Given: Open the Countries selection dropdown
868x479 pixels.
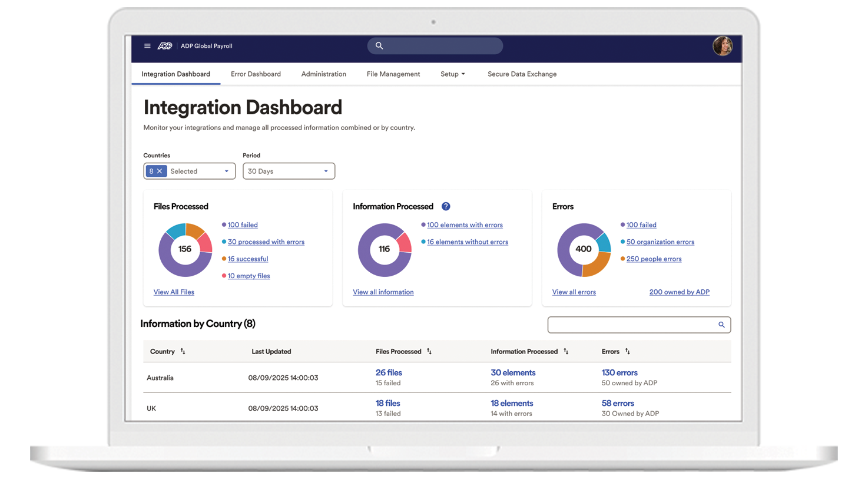Looking at the screenshot, I should click(228, 171).
